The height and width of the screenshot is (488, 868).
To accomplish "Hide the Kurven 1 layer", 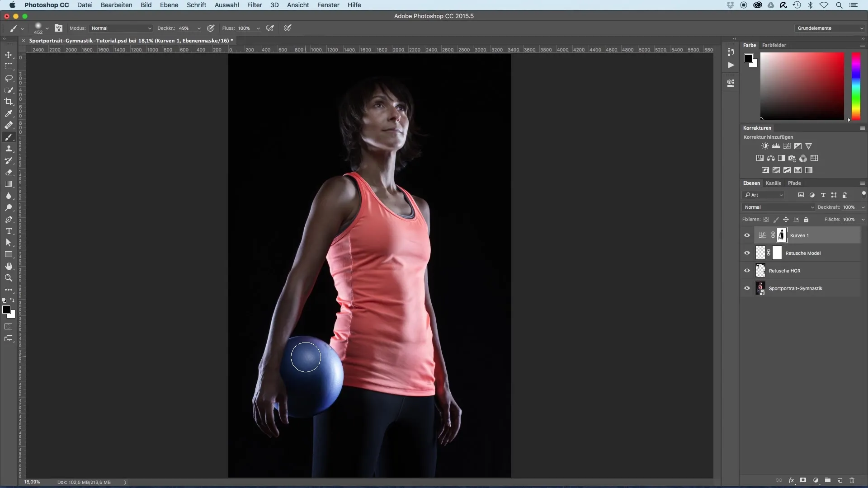I will tap(747, 235).
